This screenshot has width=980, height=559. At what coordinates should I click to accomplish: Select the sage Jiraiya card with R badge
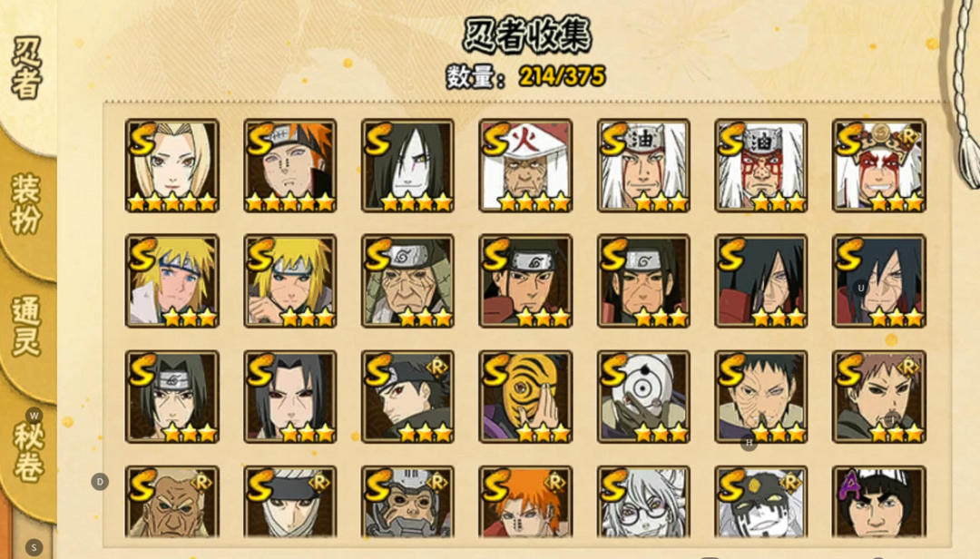878,166
